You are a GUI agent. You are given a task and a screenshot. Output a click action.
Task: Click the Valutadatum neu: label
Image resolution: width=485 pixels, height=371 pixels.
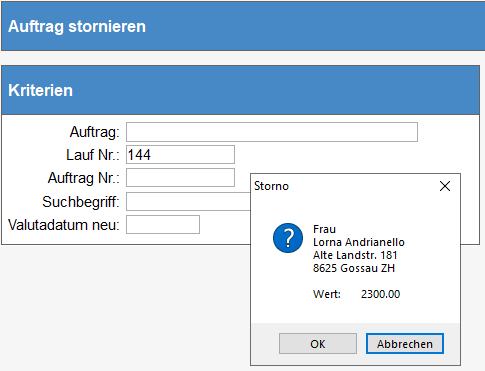[64, 225]
